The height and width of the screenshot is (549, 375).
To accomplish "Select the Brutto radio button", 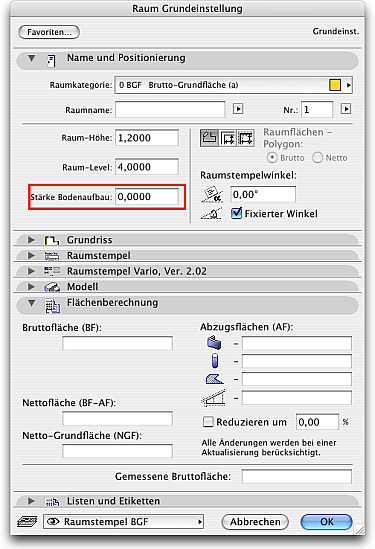I will pyautogui.click(x=272, y=158).
